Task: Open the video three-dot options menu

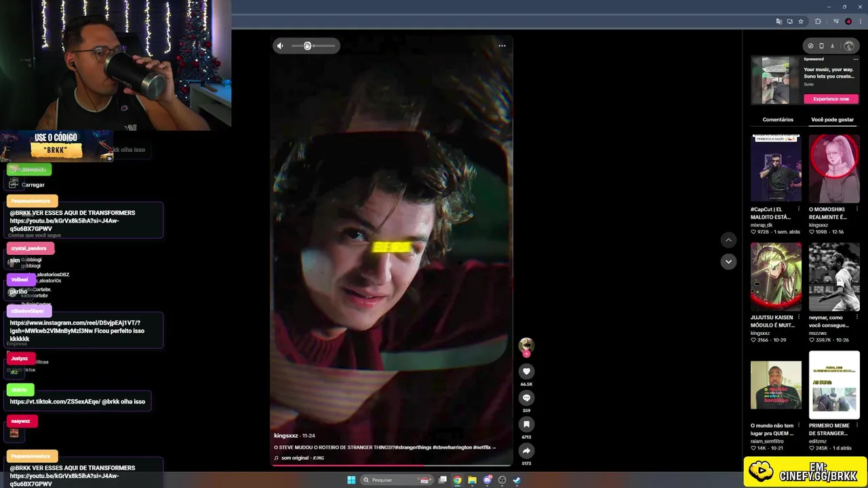Action: (502, 46)
